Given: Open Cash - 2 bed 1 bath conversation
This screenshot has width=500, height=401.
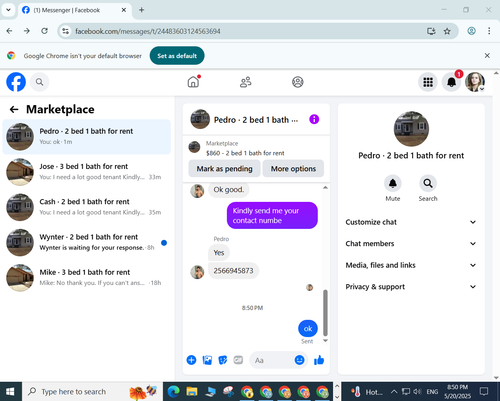Looking at the screenshot, I should [86, 207].
